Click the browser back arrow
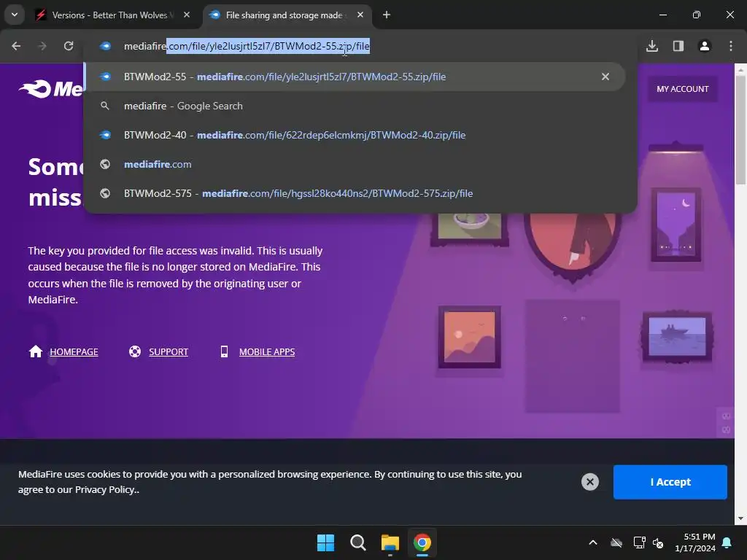Viewport: 747px width, 560px height. [16, 46]
